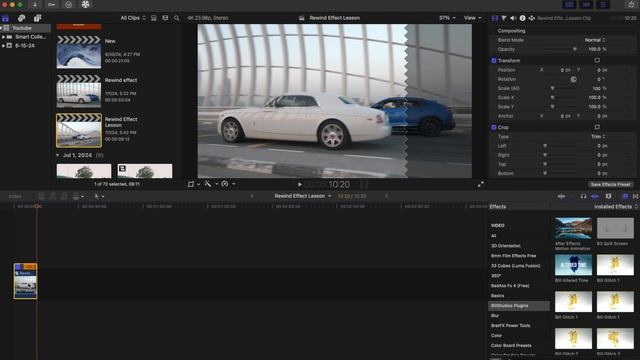Screen dimensions: 640x360
Task: Toggle the timeline panel layout button
Action: click(x=586, y=4)
